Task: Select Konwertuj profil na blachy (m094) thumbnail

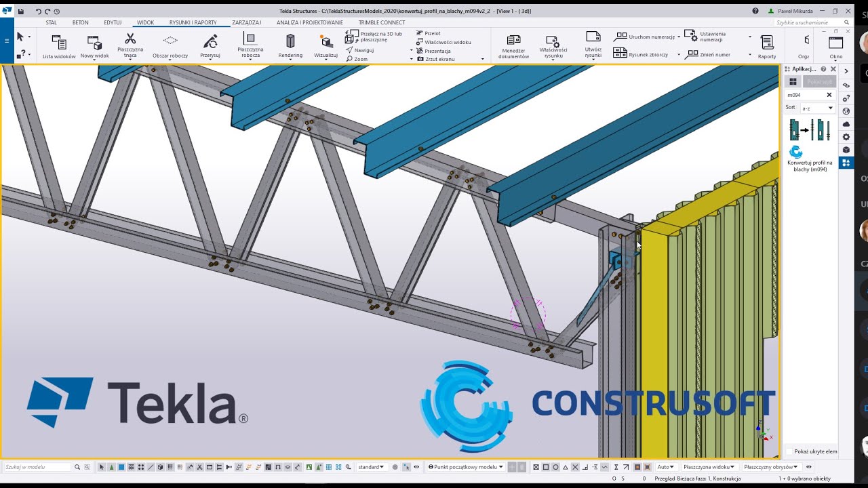Action: [x=810, y=129]
